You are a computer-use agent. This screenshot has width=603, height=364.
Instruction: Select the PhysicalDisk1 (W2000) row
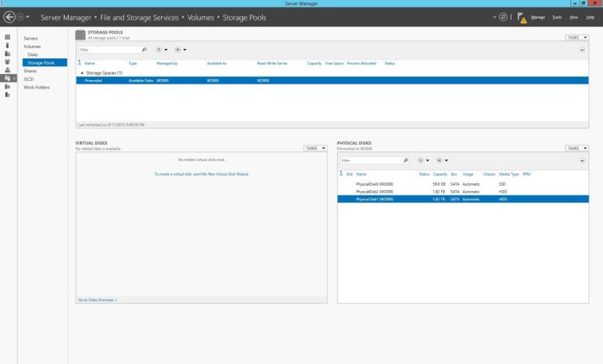tap(463, 200)
